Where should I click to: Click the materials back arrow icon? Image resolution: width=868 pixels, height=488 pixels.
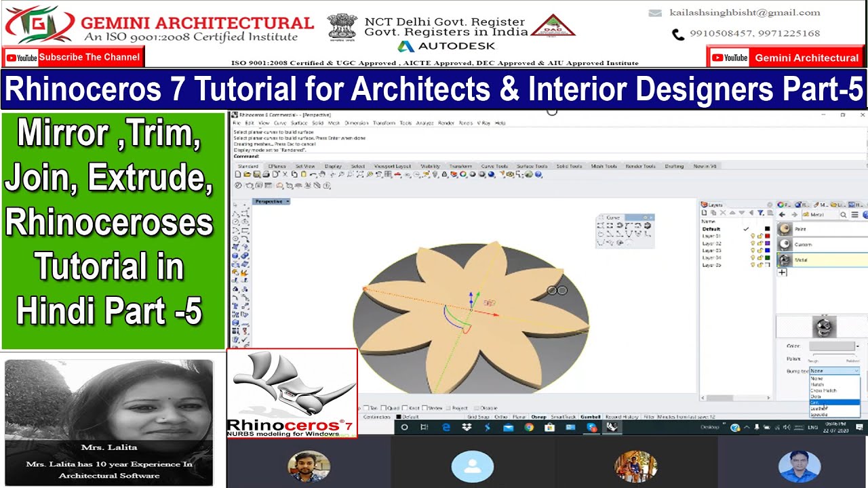tap(782, 214)
